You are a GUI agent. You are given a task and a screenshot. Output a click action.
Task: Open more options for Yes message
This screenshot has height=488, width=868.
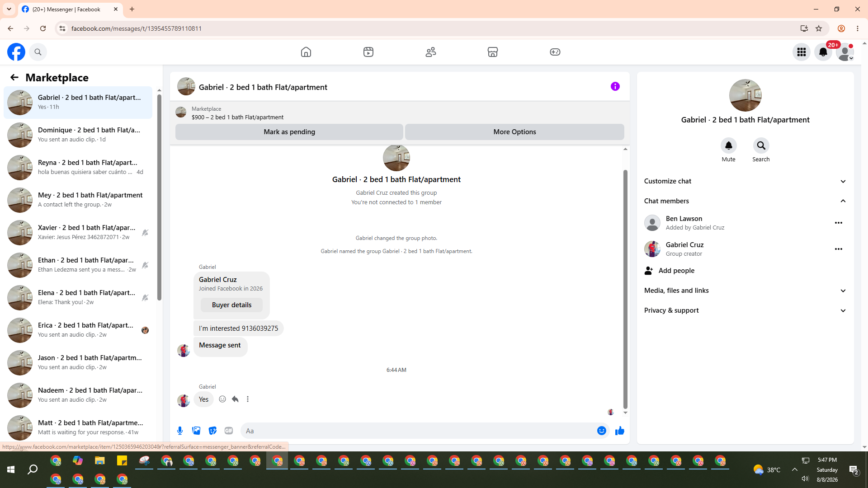coord(248,399)
